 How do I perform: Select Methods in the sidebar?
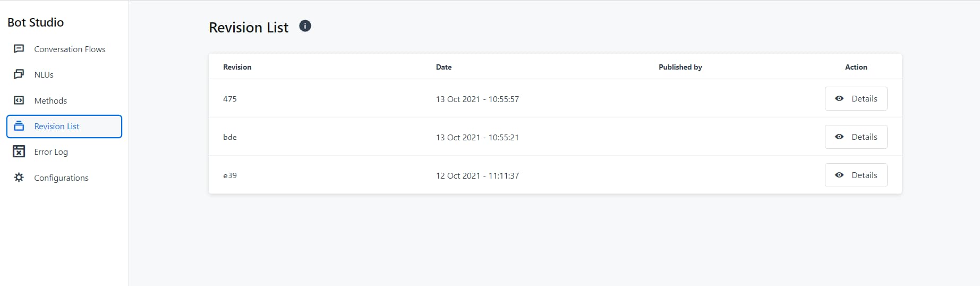(x=64, y=100)
